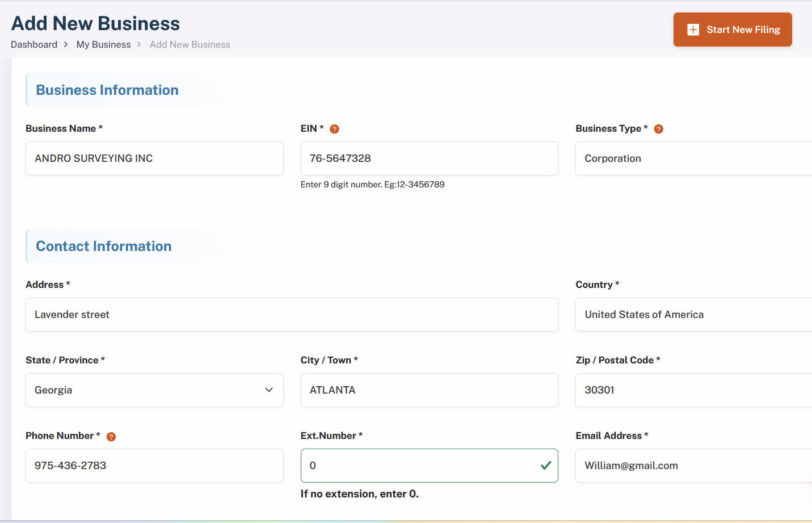Open the Dashboard breadcrumb link
The height and width of the screenshot is (523, 812).
coord(34,44)
